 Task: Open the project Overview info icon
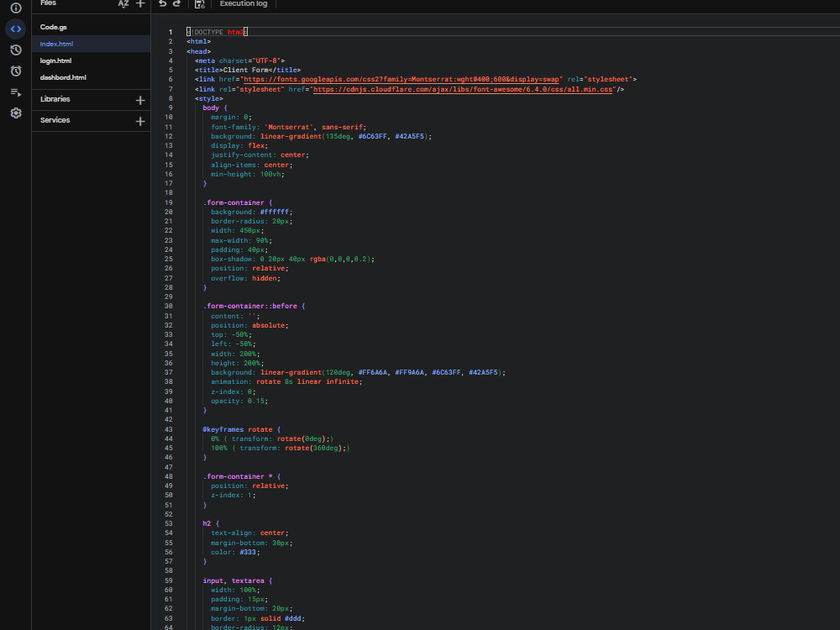click(15, 8)
